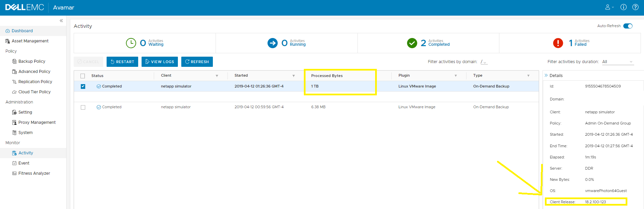Screen dimensions: 644x209
Task: Open the user account menu icon
Action: tap(610, 7)
